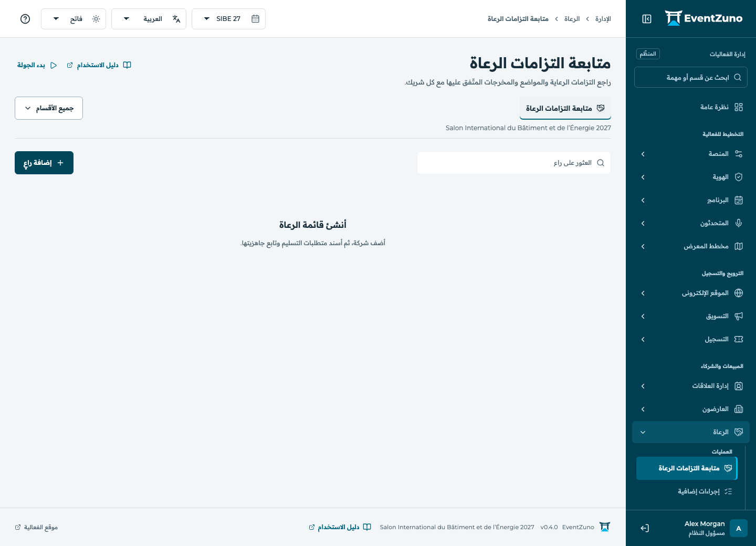Select the متابعة التزامات الرعاة tab

(565, 108)
